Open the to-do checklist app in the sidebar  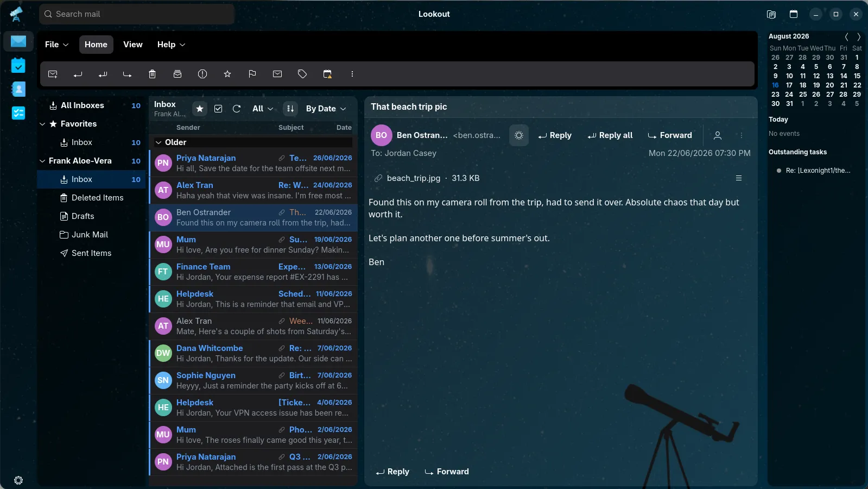(x=18, y=113)
